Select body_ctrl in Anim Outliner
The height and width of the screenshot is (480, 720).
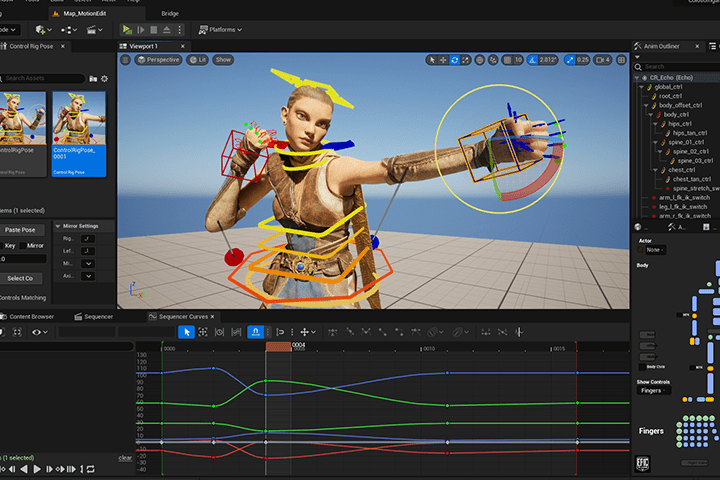pyautogui.click(x=676, y=114)
